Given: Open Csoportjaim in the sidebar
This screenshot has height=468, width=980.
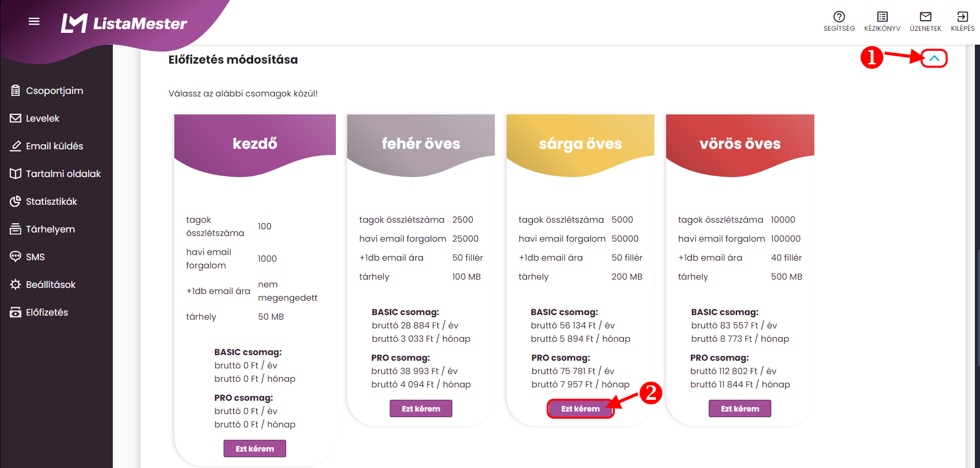Looking at the screenshot, I should coord(54,91).
